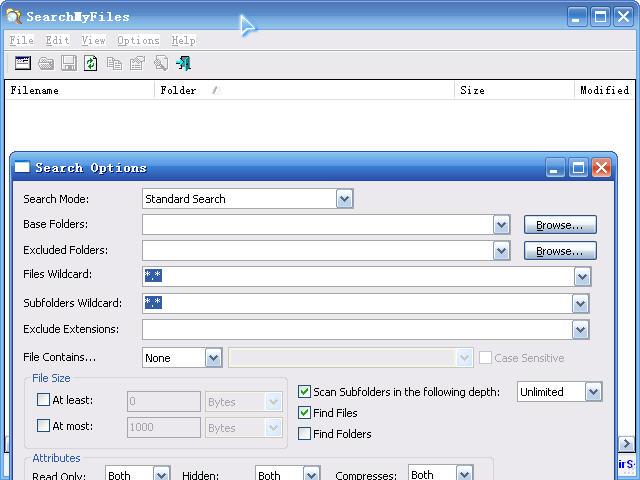Click the save floppy disk toolbar icon
The width and height of the screenshot is (640, 480).
tap(69, 63)
